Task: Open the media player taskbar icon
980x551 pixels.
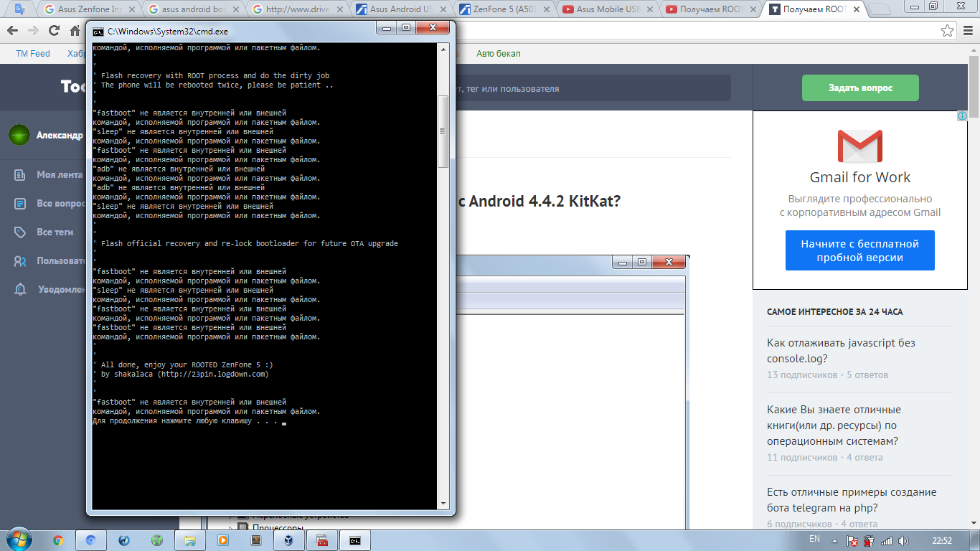Action: 222,540
